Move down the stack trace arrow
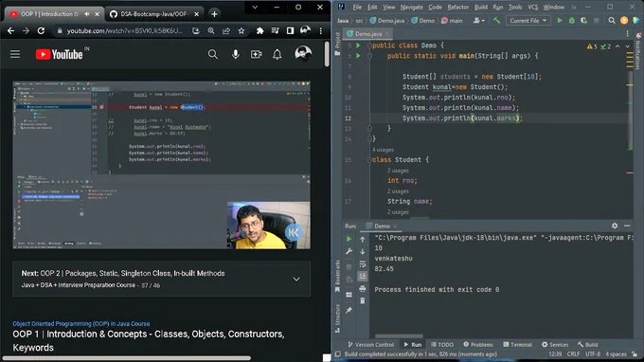The width and height of the screenshot is (644, 362). click(x=362, y=251)
